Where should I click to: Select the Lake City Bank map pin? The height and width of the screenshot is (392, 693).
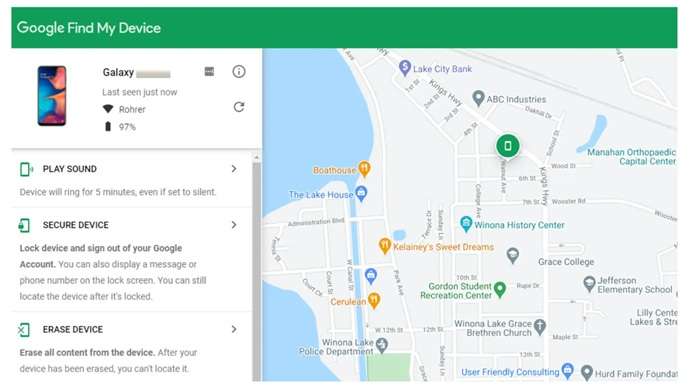(x=404, y=68)
